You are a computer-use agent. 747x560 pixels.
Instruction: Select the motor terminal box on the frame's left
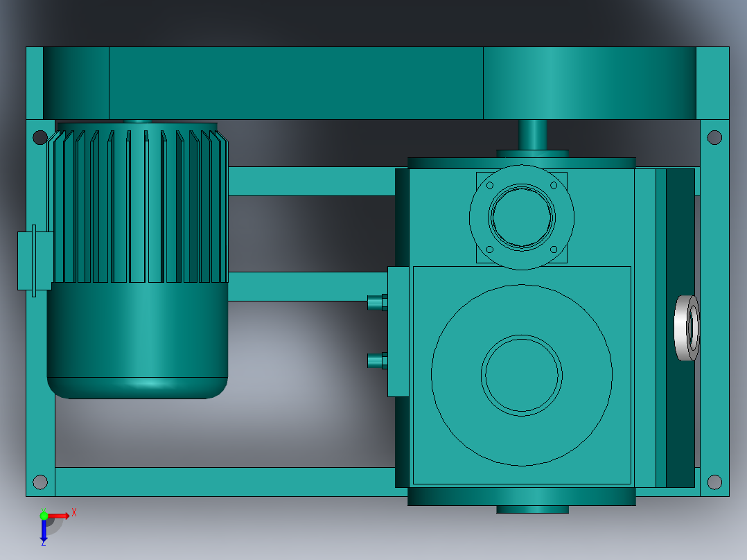pos(35,261)
